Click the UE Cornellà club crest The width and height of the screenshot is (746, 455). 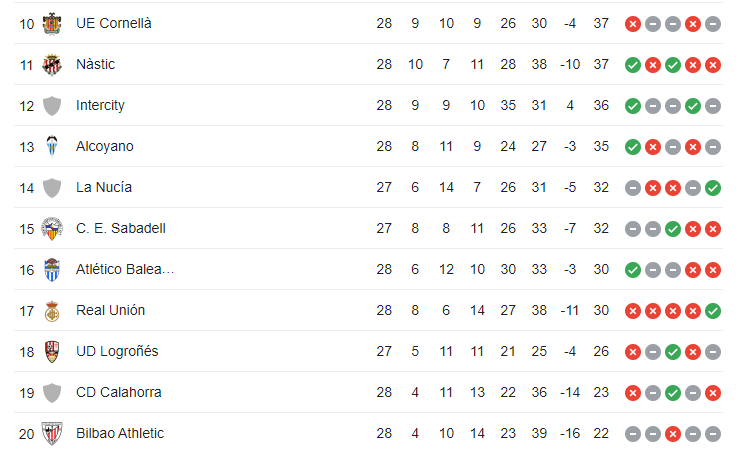point(52,23)
